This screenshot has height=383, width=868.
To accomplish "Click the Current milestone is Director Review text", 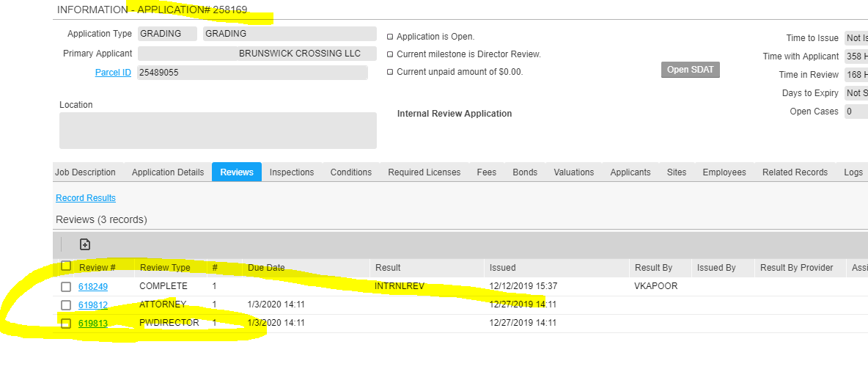I will 469,54.
